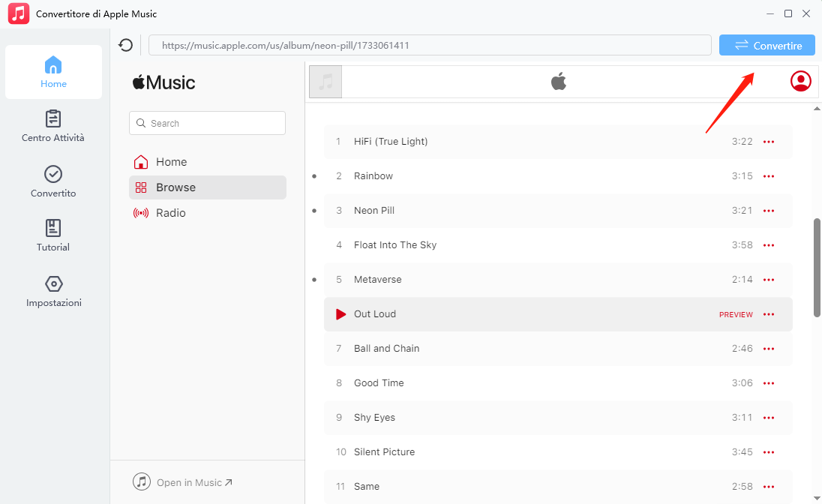Play the Out Loud preview
This screenshot has width=822, height=504.
click(x=340, y=314)
